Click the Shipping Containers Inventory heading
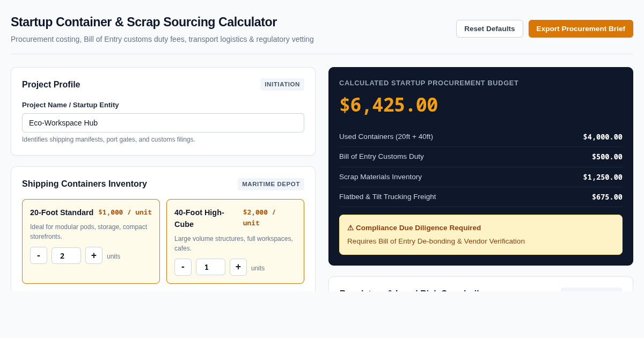Image resolution: width=644 pixels, height=338 pixels. [84, 184]
